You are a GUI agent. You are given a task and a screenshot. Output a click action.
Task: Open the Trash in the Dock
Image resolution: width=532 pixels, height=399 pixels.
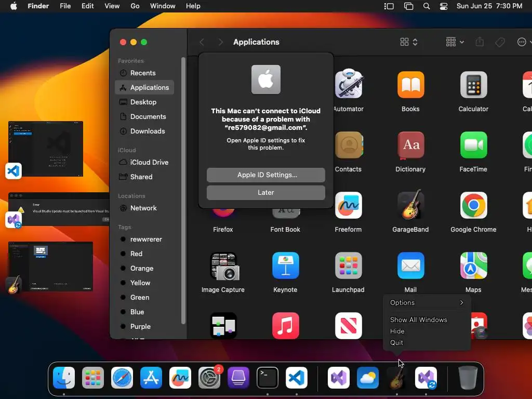pyautogui.click(x=468, y=378)
